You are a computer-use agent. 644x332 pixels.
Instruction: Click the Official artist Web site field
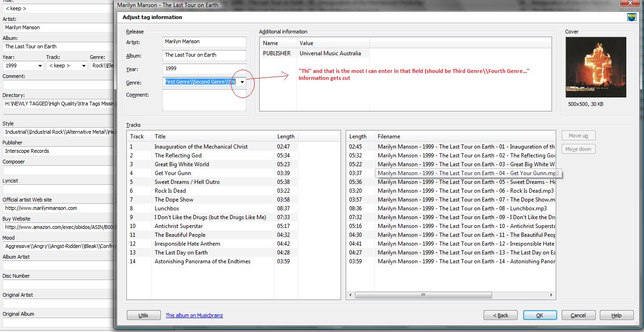click(x=58, y=208)
